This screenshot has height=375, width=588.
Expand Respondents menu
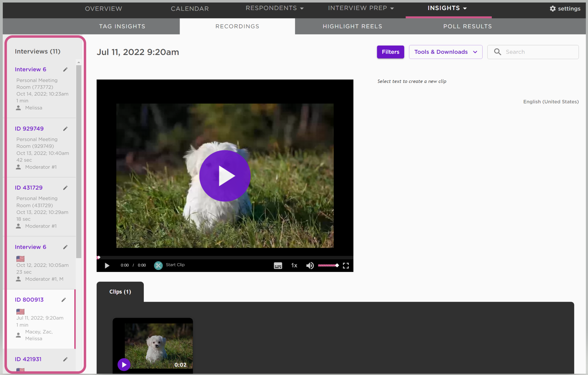pos(274,8)
